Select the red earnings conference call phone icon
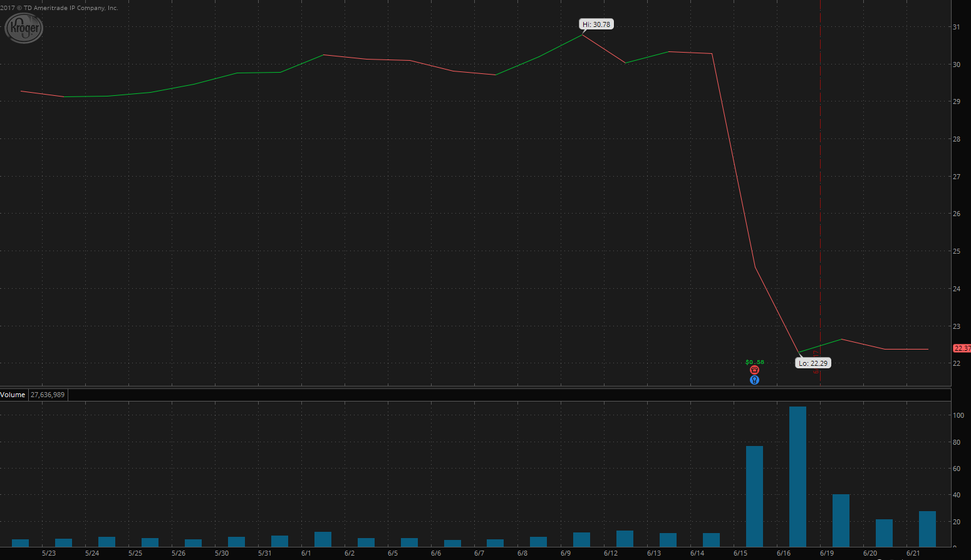 tap(754, 370)
